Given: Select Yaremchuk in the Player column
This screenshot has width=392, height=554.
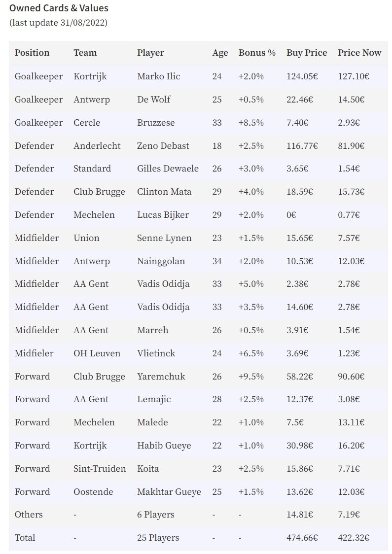Looking at the screenshot, I should 161,376.
